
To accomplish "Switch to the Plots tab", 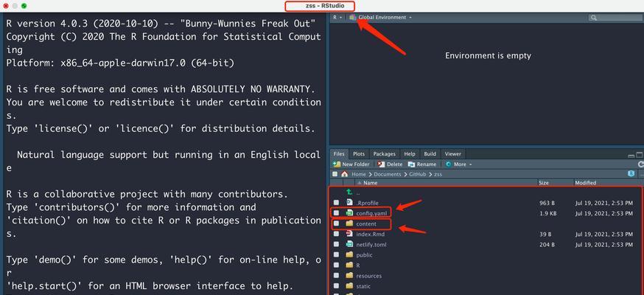I will pyautogui.click(x=359, y=154).
